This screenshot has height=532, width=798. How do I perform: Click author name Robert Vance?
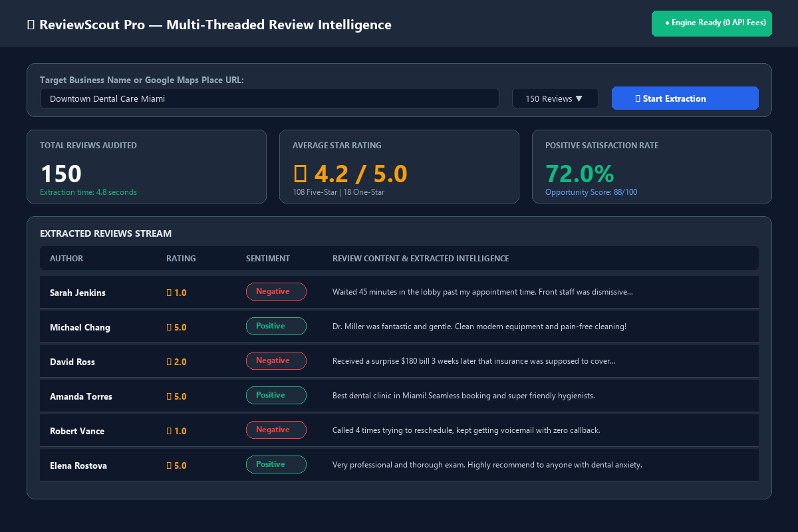click(x=77, y=431)
